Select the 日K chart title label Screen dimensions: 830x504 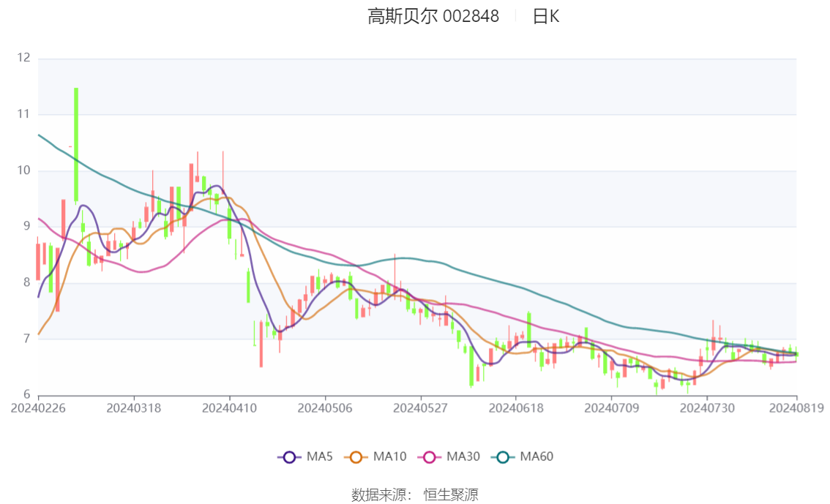[x=546, y=16]
